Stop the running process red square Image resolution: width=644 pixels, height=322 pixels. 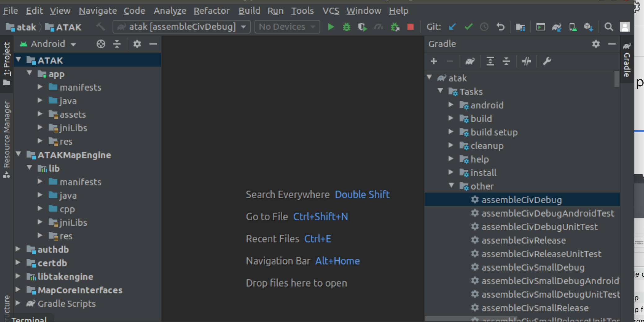point(410,27)
